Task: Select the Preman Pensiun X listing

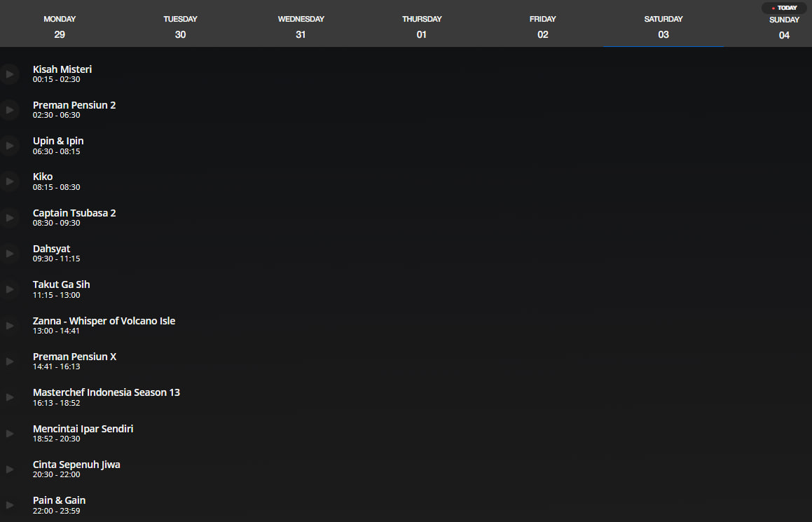Action: click(x=74, y=357)
